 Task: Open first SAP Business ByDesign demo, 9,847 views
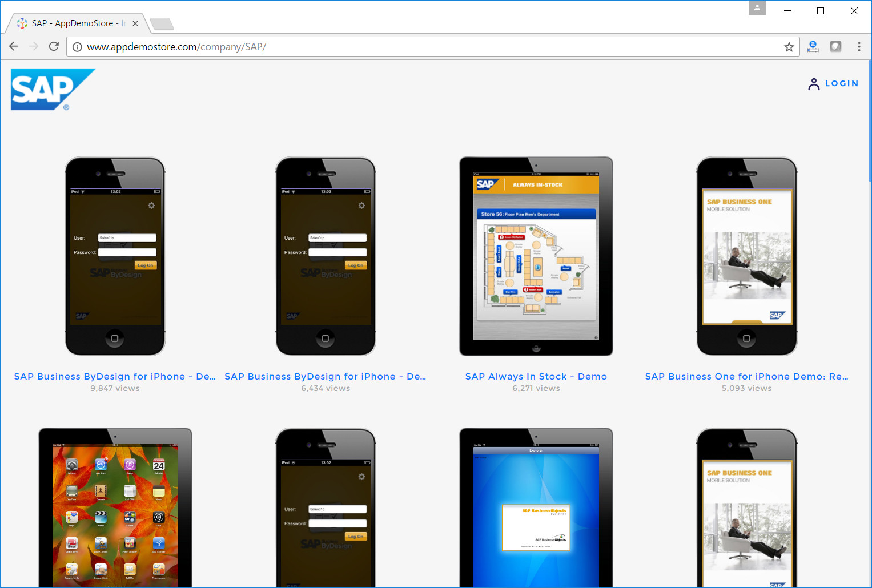[115, 376]
